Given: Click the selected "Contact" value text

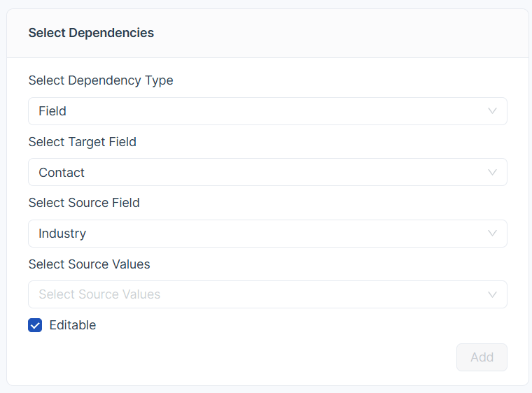Looking at the screenshot, I should [x=62, y=173].
